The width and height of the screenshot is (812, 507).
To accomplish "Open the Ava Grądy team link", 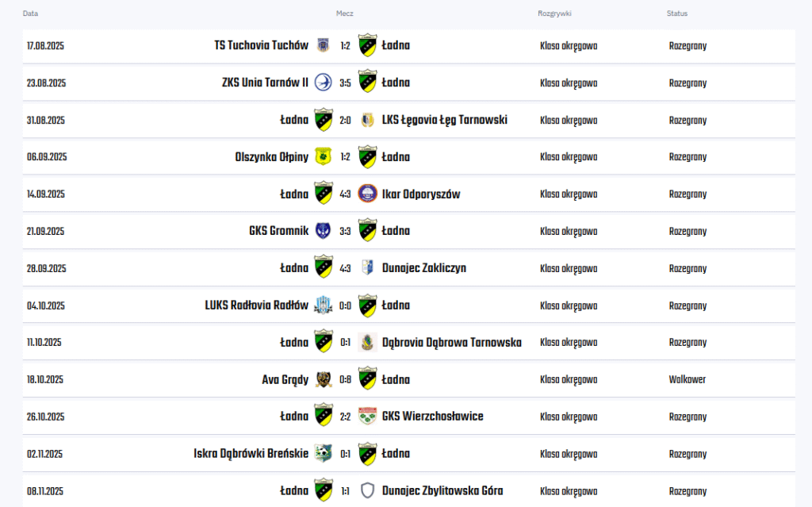I will pos(285,379).
